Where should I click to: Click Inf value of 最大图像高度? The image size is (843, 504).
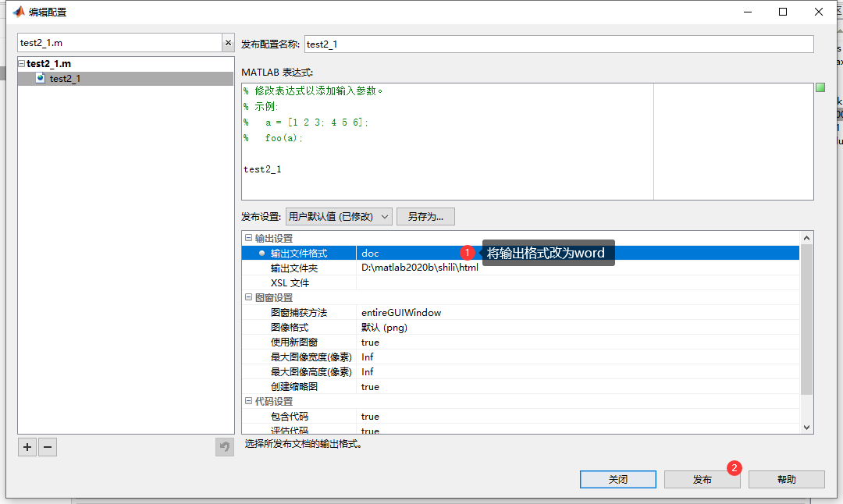(x=367, y=372)
